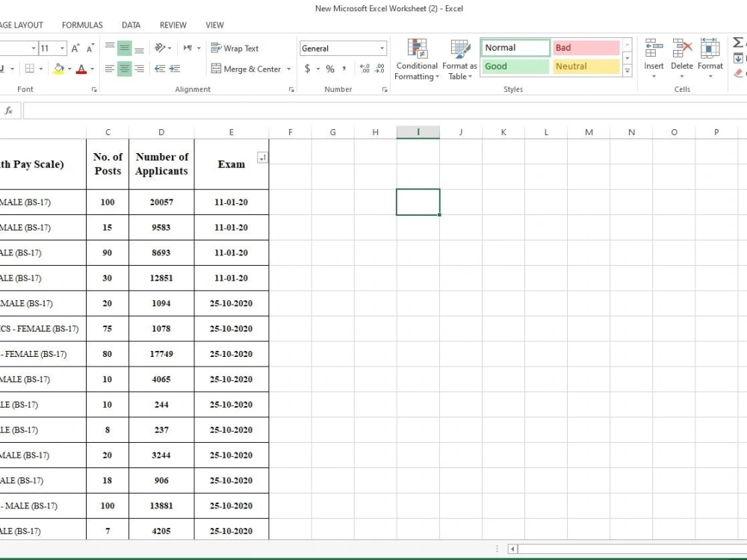The width and height of the screenshot is (747, 560).
Task: Click into the formula bar
Action: coord(385,111)
